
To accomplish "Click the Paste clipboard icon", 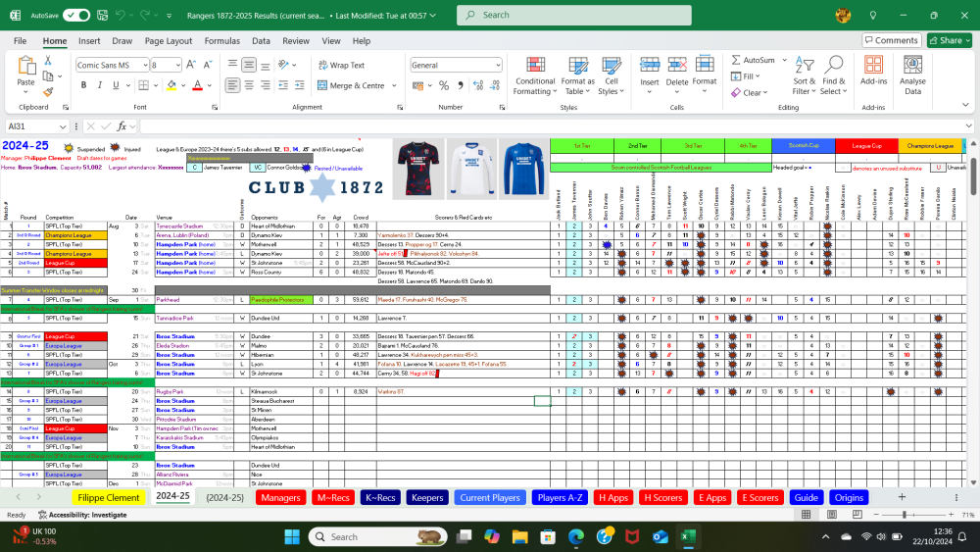I will coord(25,65).
